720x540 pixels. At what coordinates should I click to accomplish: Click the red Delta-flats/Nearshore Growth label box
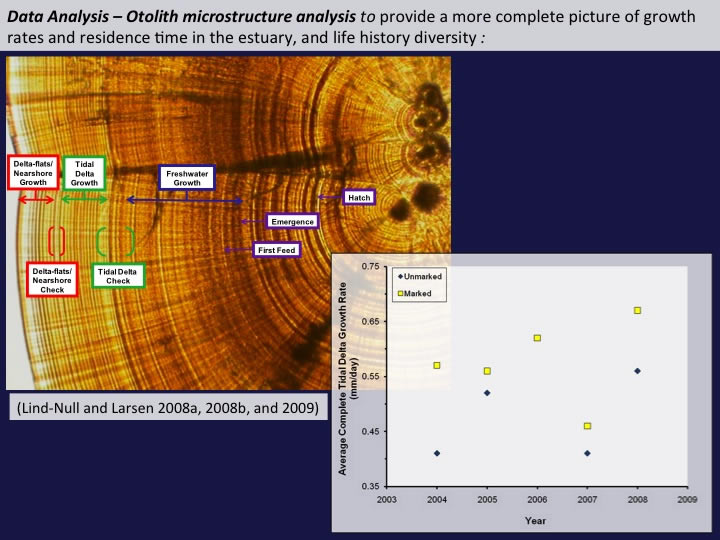31,173
